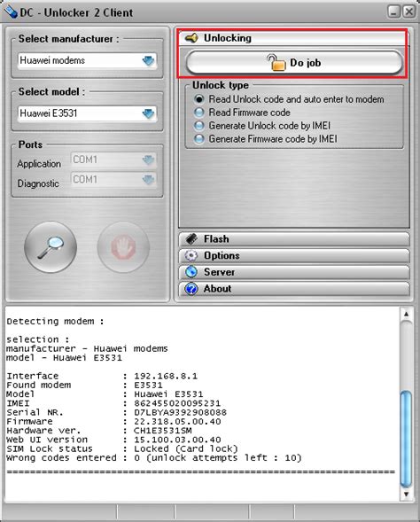
Task: Click the question mark icon beside About
Action: (x=191, y=289)
